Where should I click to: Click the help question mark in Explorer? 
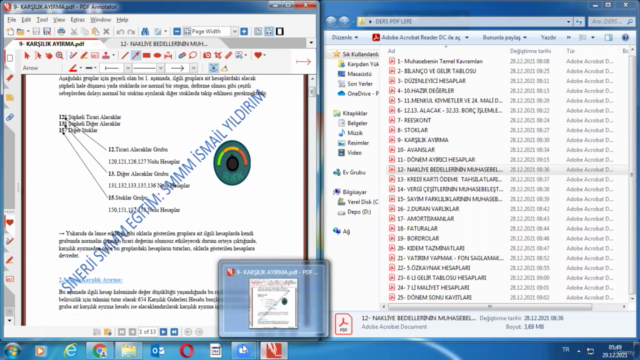tap(625, 38)
